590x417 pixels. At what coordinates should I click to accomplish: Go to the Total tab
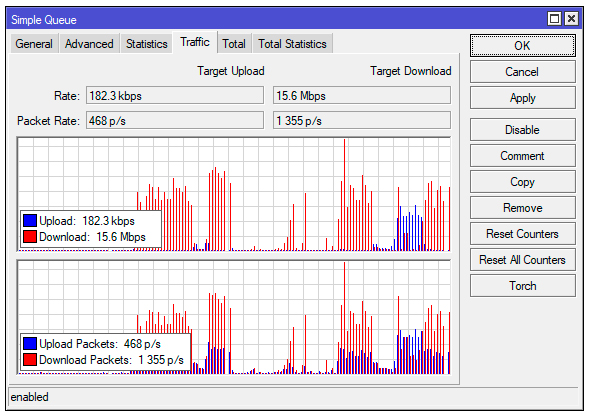point(234,44)
